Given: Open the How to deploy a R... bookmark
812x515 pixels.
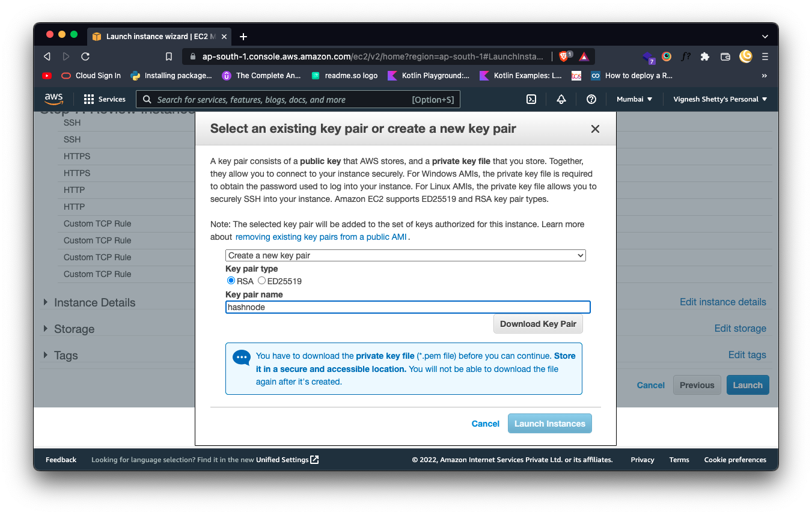Looking at the screenshot, I should pyautogui.click(x=632, y=76).
